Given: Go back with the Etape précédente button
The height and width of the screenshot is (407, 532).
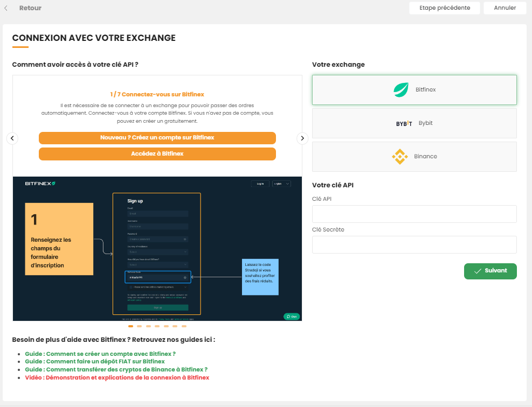Looking at the screenshot, I should [x=445, y=8].
